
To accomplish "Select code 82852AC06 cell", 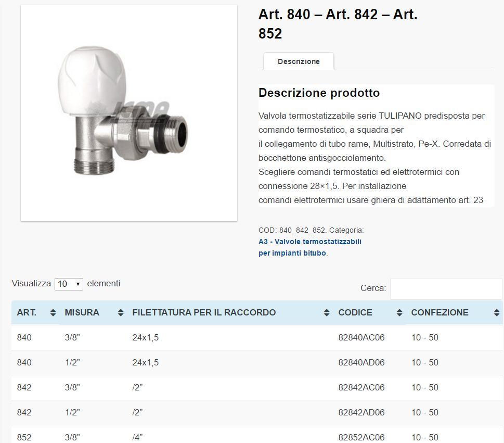I will click(361, 437).
